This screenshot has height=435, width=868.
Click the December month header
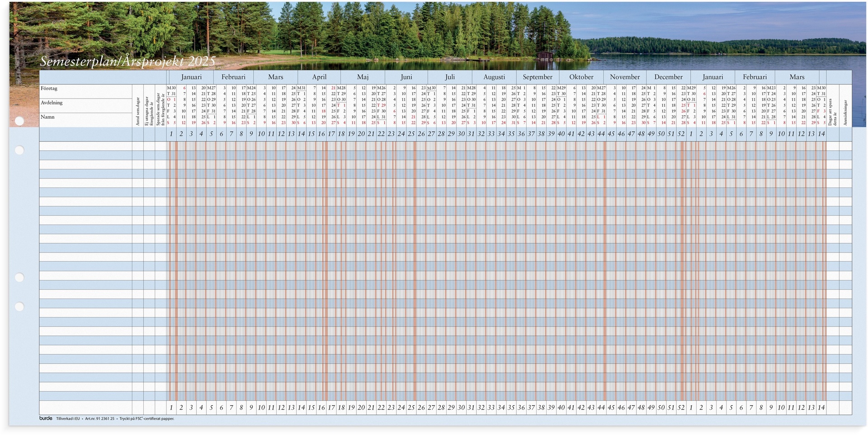click(668, 77)
